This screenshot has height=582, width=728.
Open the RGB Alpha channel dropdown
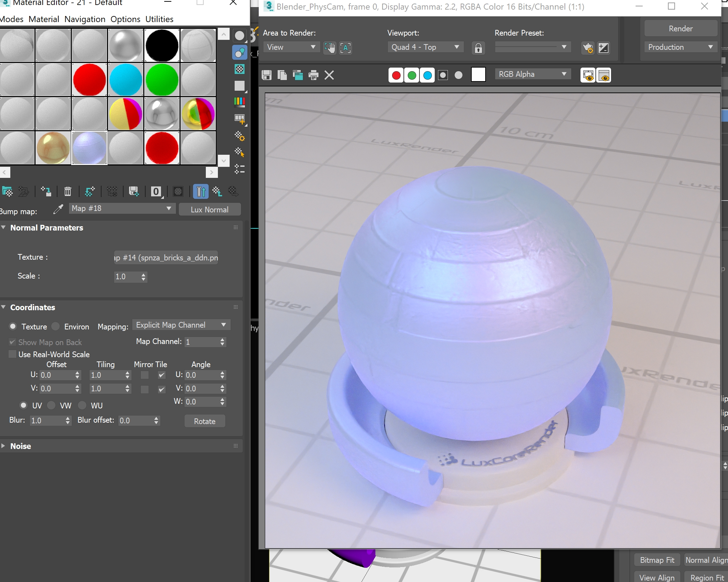pos(532,74)
